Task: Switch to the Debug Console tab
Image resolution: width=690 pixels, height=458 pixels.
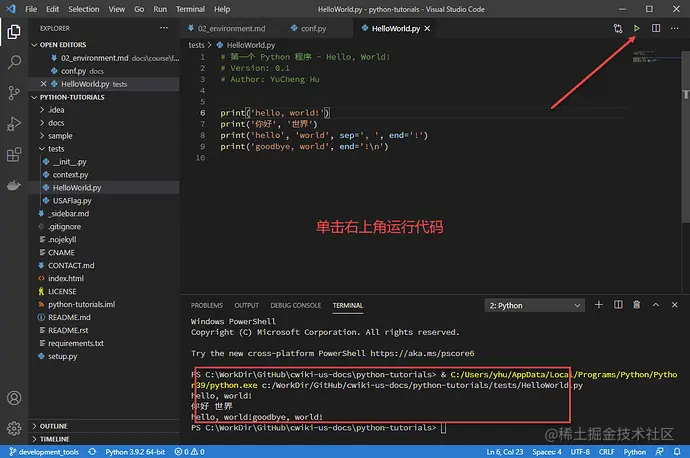Action: 295,305
